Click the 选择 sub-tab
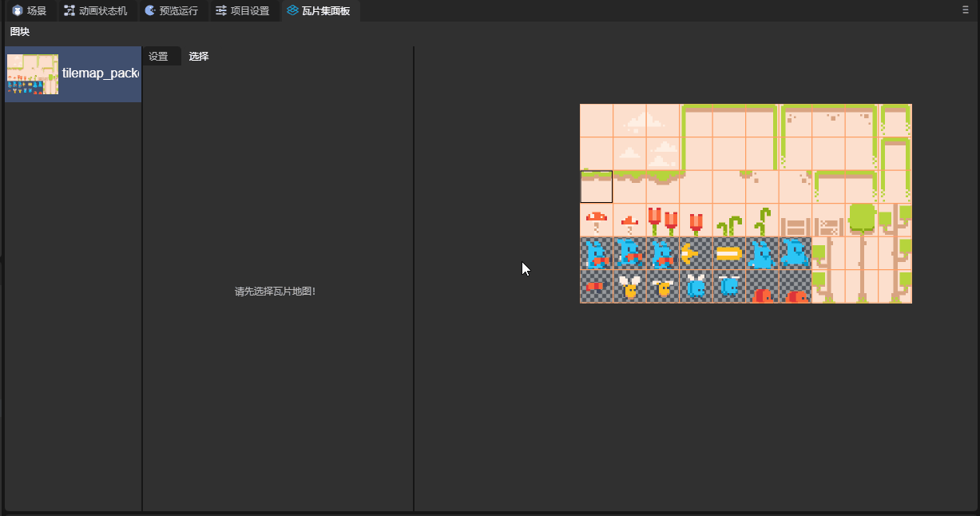The height and width of the screenshot is (516, 980). point(199,57)
